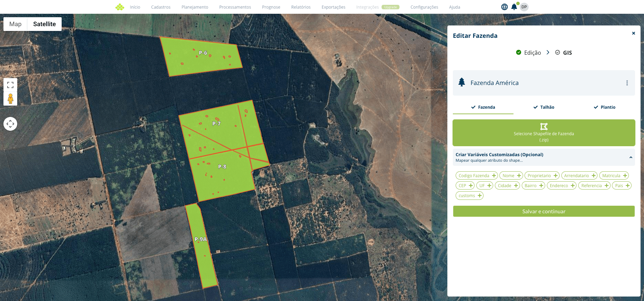Viewport: 644px width, 301px height.
Task: Close the Editar Fazenda panel
Action: click(x=633, y=33)
